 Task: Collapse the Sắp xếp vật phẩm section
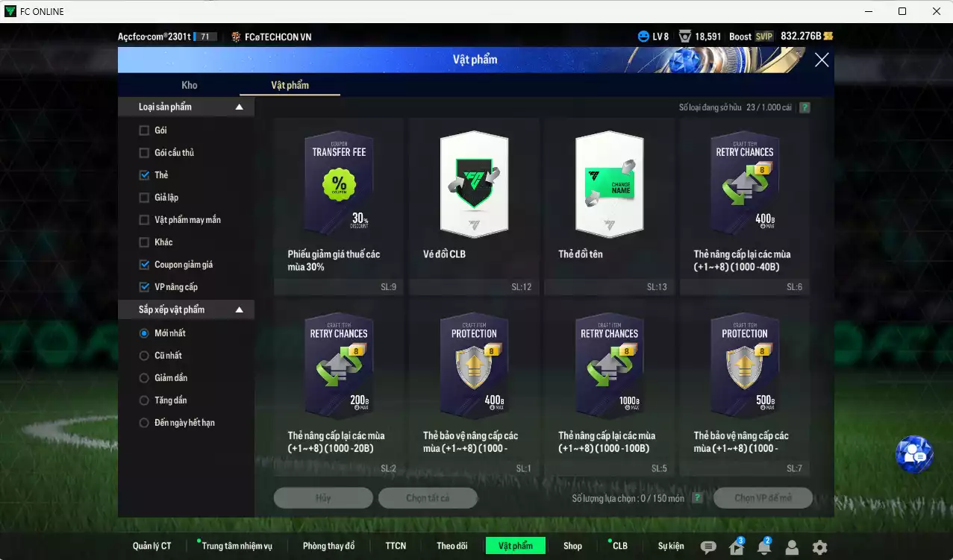point(240,309)
